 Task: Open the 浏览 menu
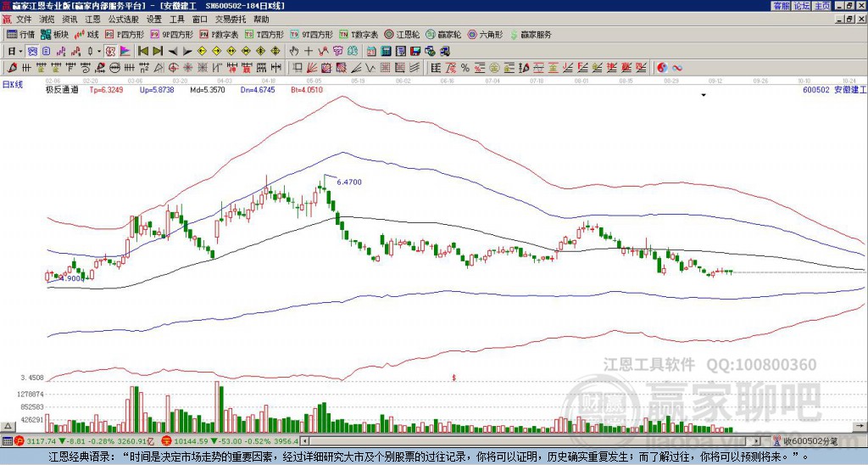47,20
